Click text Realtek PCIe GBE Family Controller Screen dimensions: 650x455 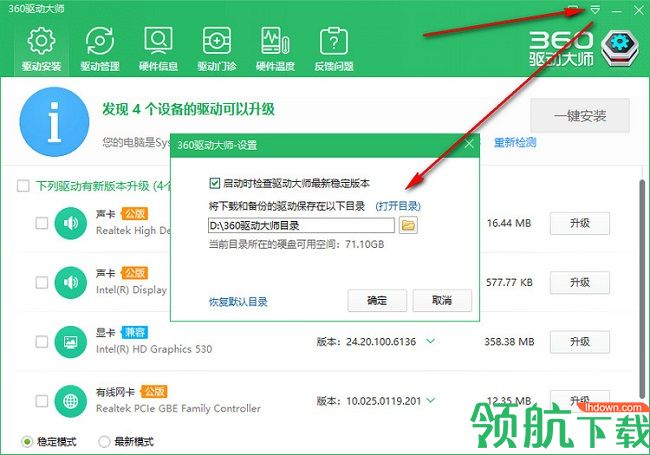[x=178, y=409]
